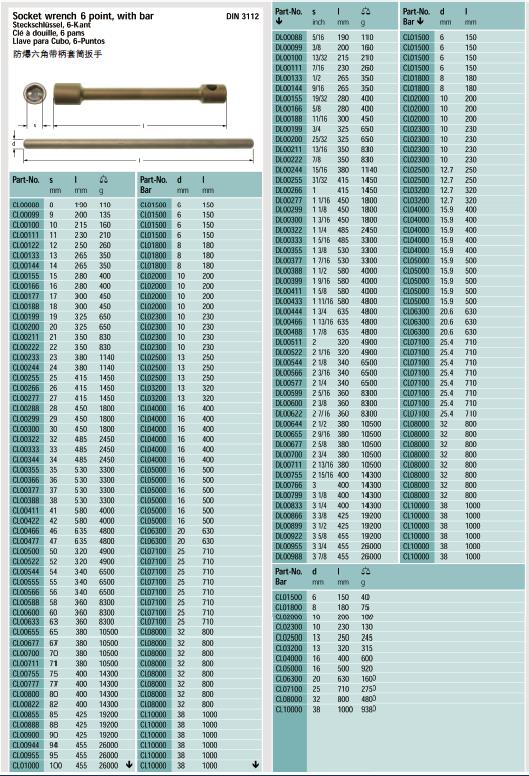
Task: Click the weight scale icon in the inch table header
Action: pos(366,11)
